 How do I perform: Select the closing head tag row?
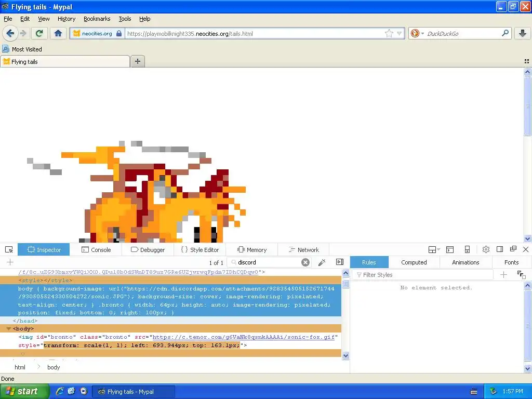click(170, 321)
